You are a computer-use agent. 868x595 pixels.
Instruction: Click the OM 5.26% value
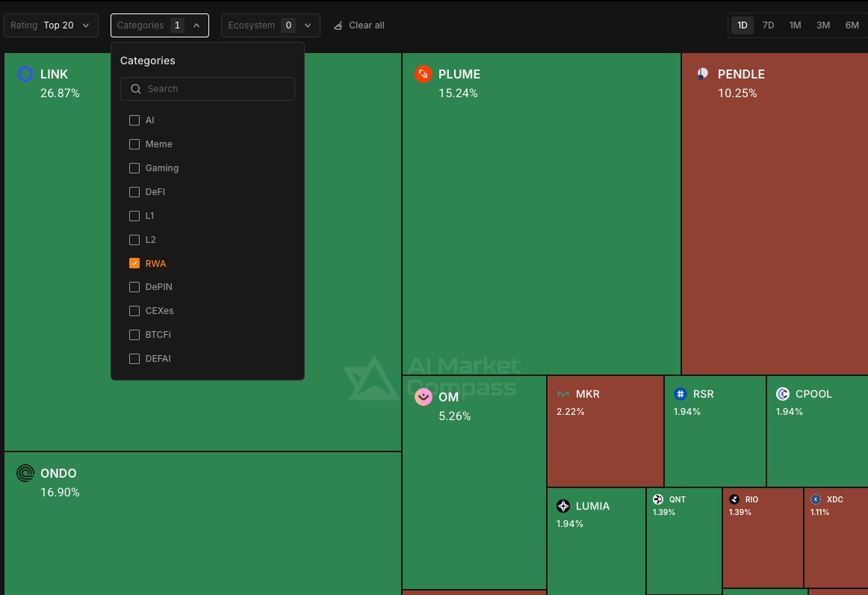(x=454, y=416)
